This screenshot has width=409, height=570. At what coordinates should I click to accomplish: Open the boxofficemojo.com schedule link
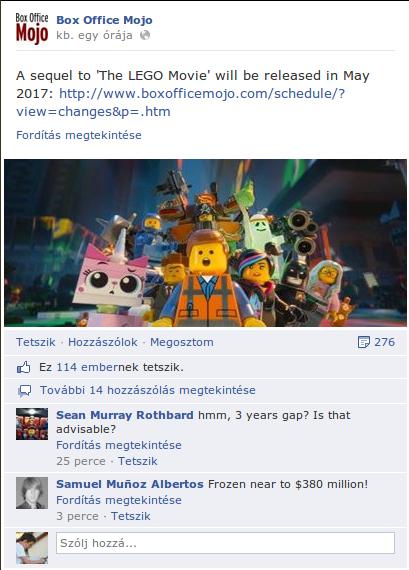click(180, 103)
